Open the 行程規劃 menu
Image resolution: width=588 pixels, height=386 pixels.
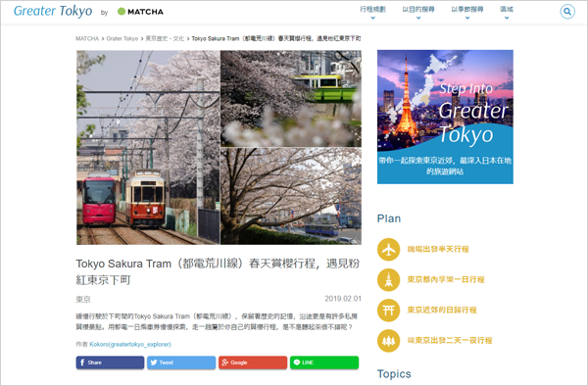coord(372,9)
